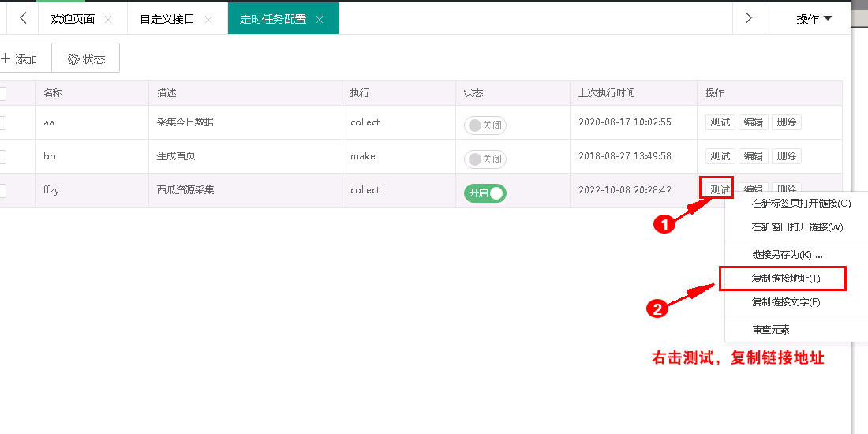Turn off the ffzy 开启 switch
The height and width of the screenshot is (434, 868).
(485, 193)
